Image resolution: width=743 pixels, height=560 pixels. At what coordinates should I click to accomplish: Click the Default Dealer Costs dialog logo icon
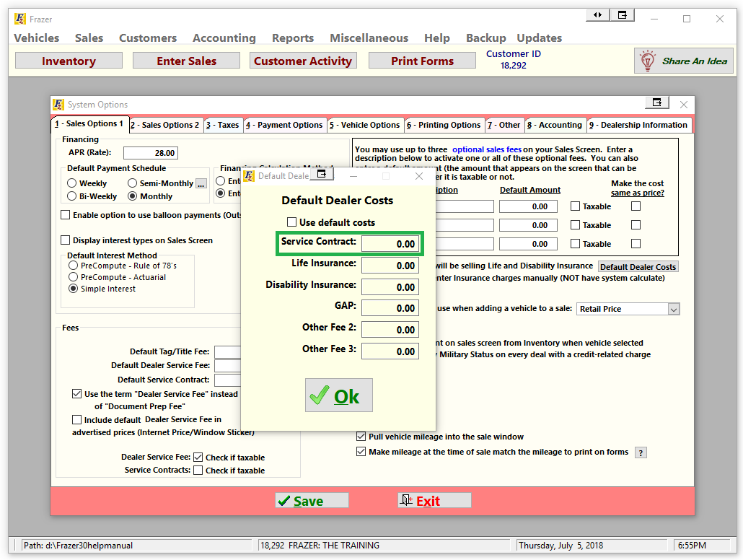[x=250, y=176]
